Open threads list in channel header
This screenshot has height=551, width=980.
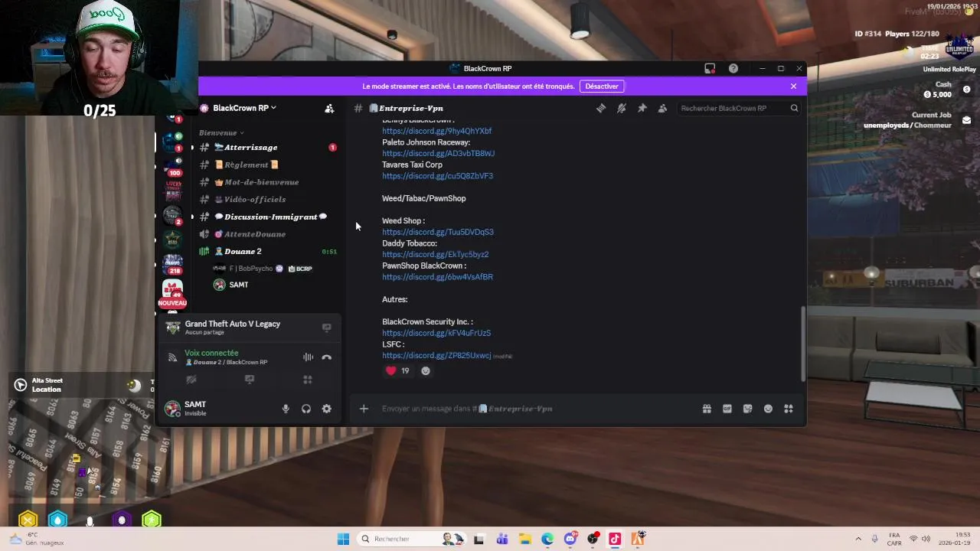[601, 108]
